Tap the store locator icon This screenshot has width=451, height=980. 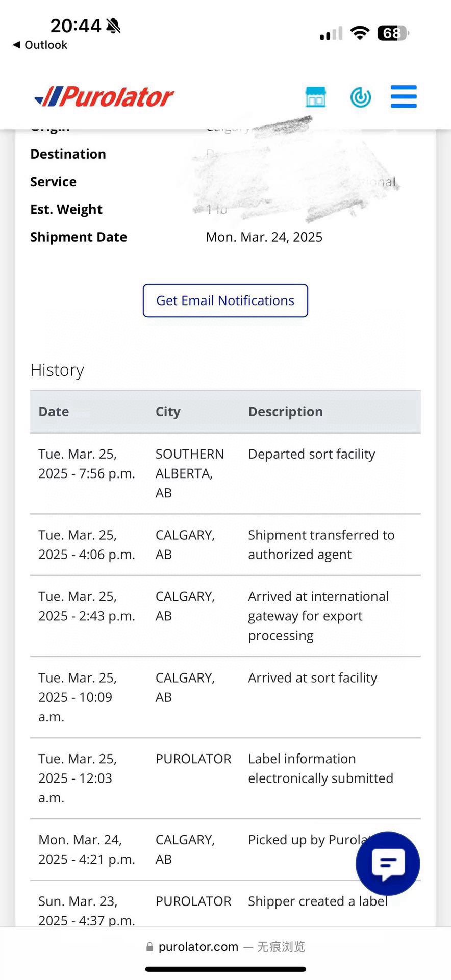point(315,96)
